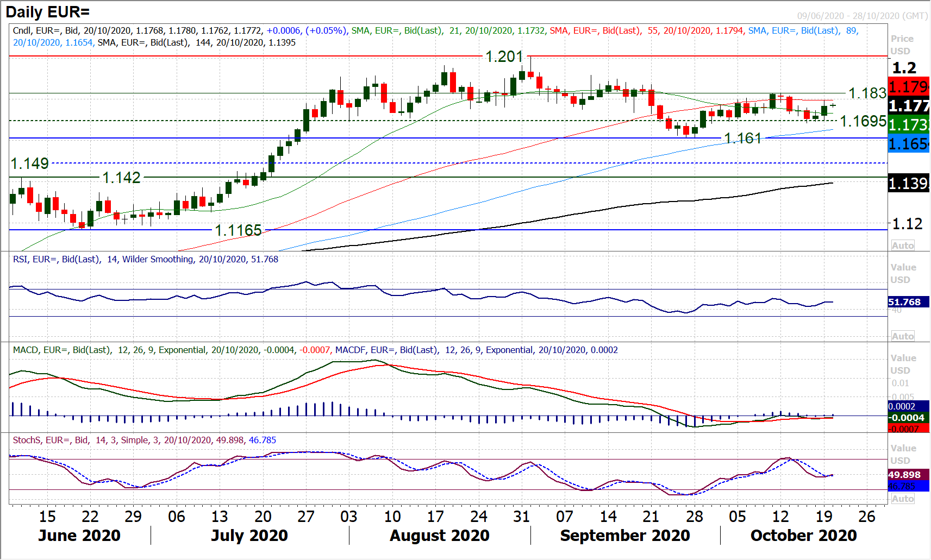Toggle Auto scaling on the RSI panel
931x560 pixels.
902,336
